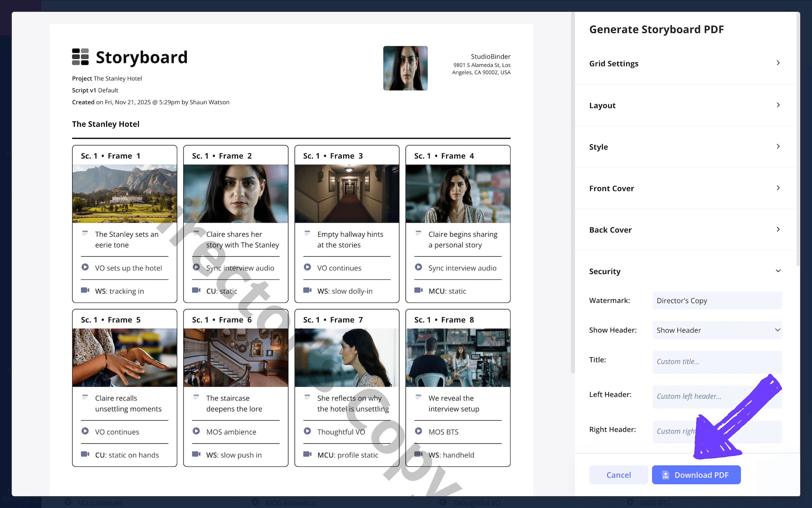
Task: Cancel the PDF generation
Action: (x=618, y=475)
